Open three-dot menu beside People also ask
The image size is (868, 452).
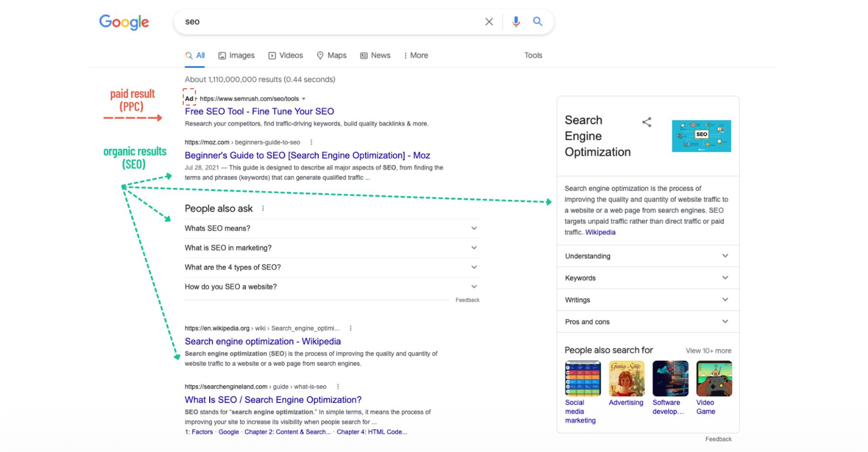coord(263,209)
